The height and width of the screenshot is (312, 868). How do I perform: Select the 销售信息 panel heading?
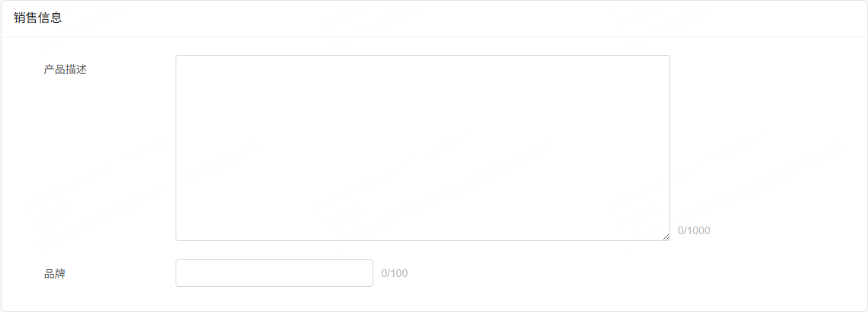point(38,18)
